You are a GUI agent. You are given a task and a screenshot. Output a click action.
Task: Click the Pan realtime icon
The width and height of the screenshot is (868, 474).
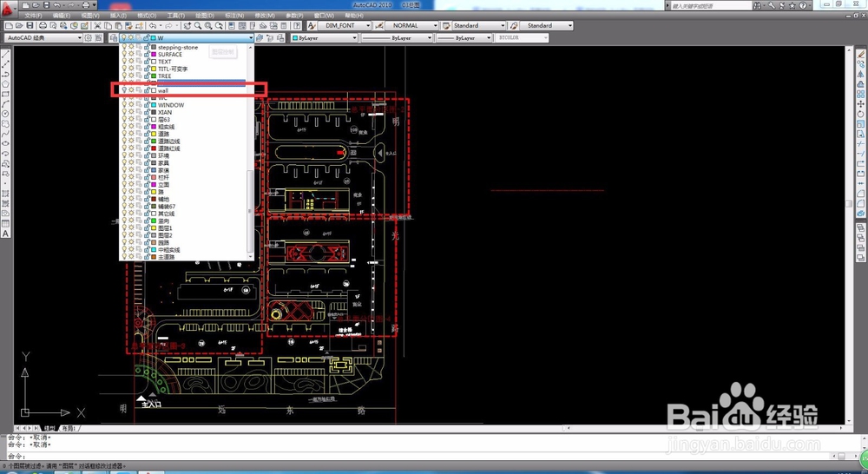point(187,25)
